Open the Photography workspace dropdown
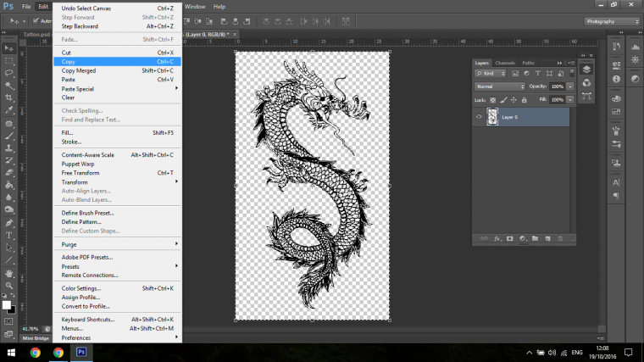Image resolution: width=644 pixels, height=362 pixels. [x=612, y=21]
